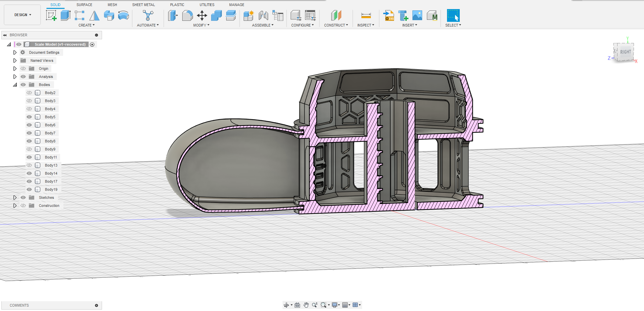Toggle Origin folder visibility
The width and height of the screenshot is (644, 311).
click(x=23, y=69)
